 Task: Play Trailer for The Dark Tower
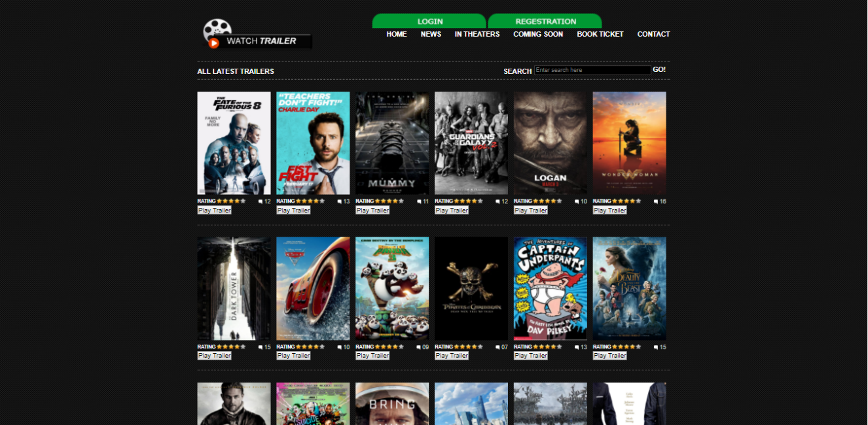point(214,356)
